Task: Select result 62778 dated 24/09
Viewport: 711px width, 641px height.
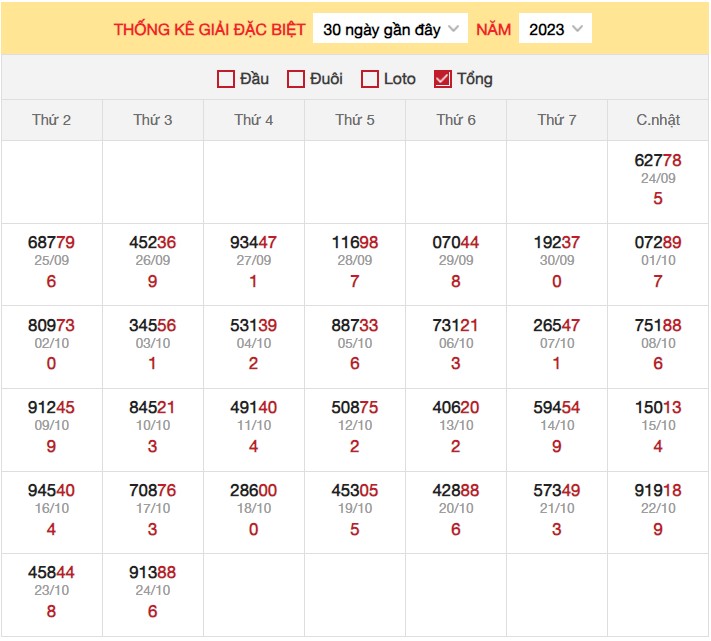Action: click(658, 160)
